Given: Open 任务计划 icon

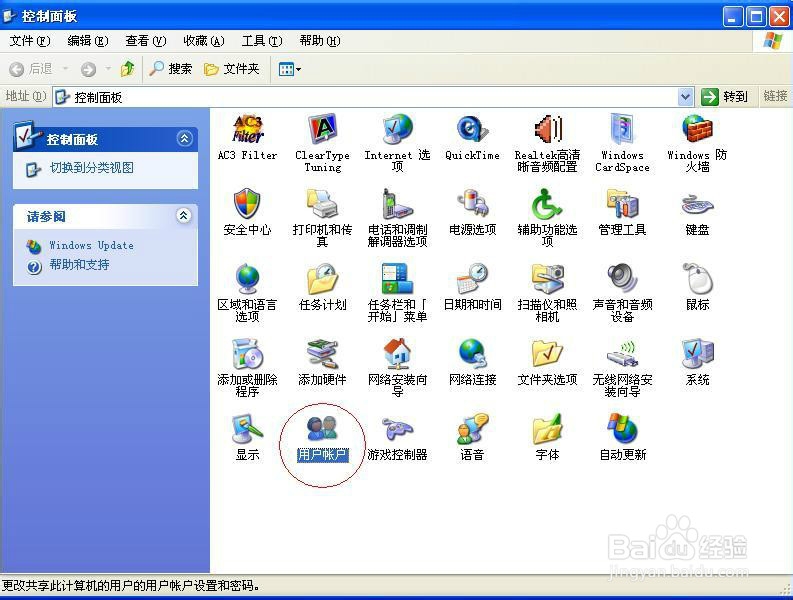Looking at the screenshot, I should [322, 279].
